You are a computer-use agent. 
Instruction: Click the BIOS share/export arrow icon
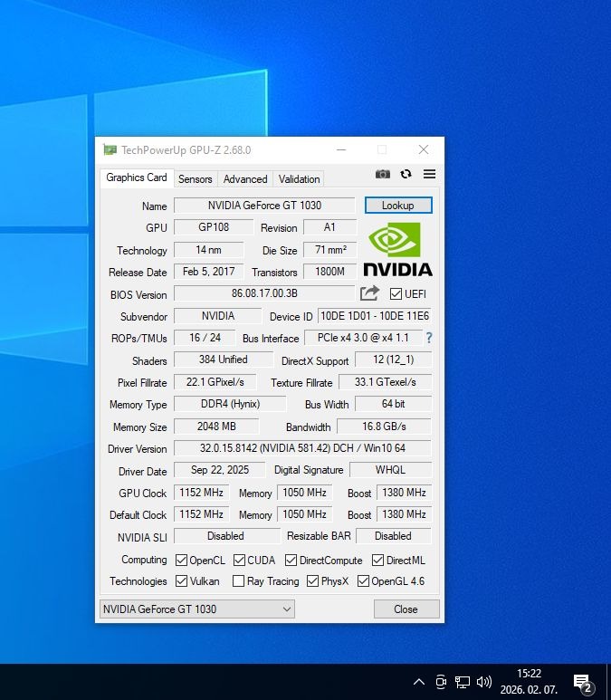click(x=369, y=293)
